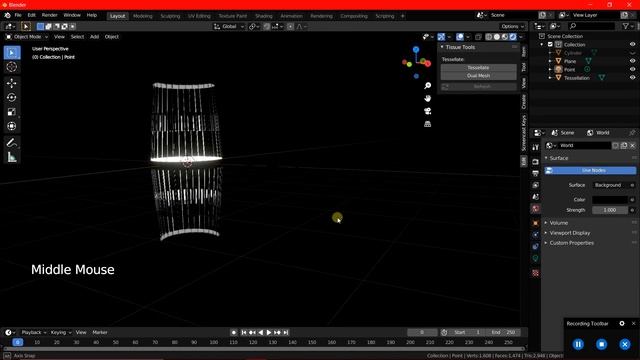The width and height of the screenshot is (640, 360).
Task: Click the End frame field
Action: click(504, 333)
